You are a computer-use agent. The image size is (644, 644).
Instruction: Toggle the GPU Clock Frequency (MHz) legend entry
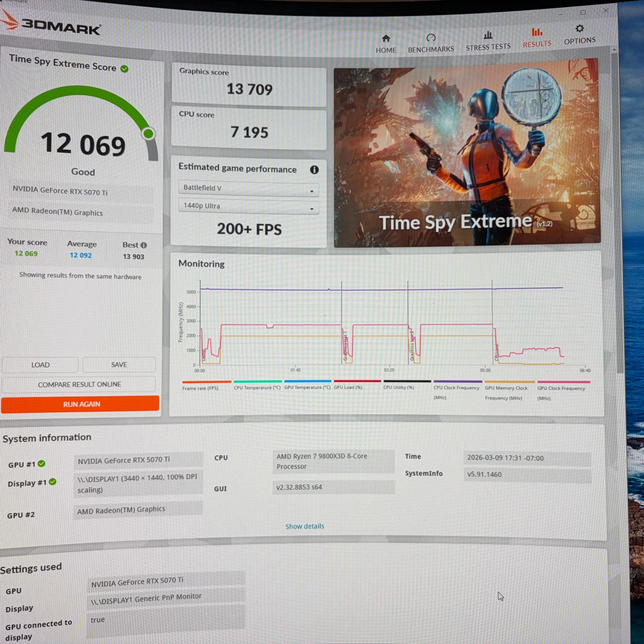click(x=563, y=391)
